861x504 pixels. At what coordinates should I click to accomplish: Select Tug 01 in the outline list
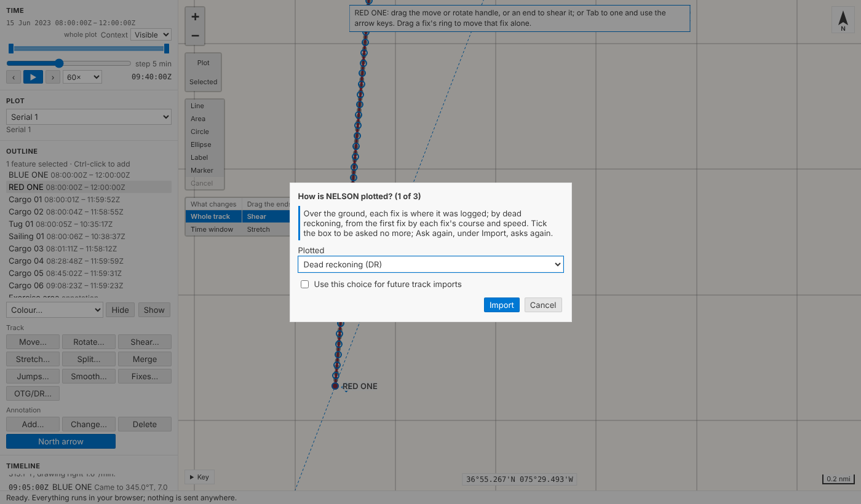(89, 224)
